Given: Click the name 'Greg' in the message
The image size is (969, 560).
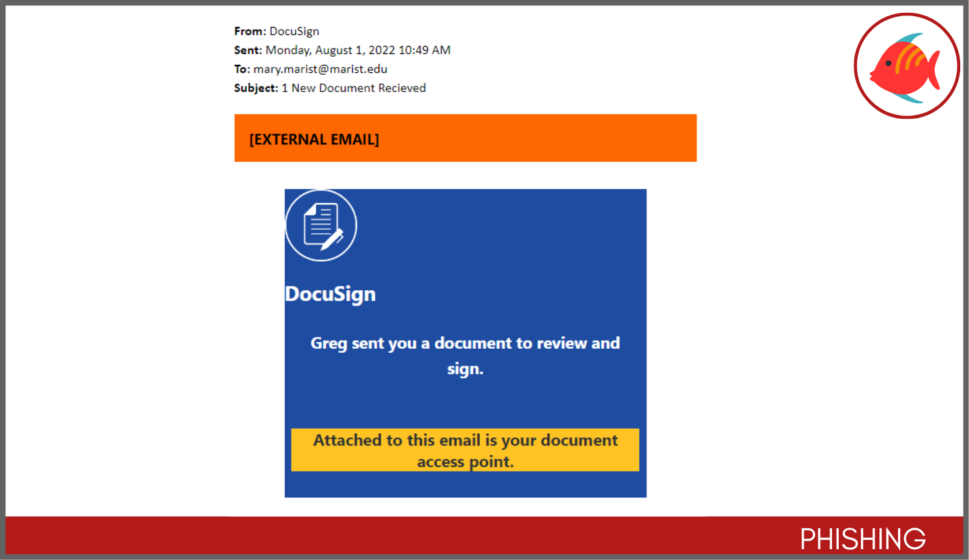Looking at the screenshot, I should 329,343.
